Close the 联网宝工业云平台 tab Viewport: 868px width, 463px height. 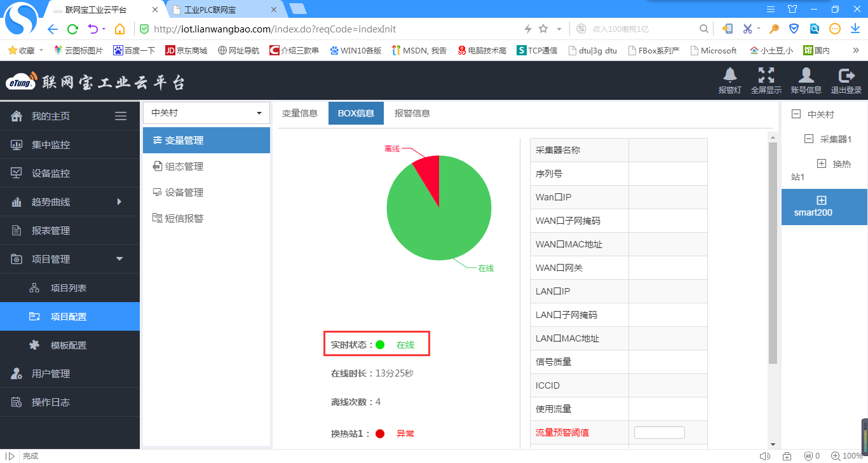click(x=154, y=10)
